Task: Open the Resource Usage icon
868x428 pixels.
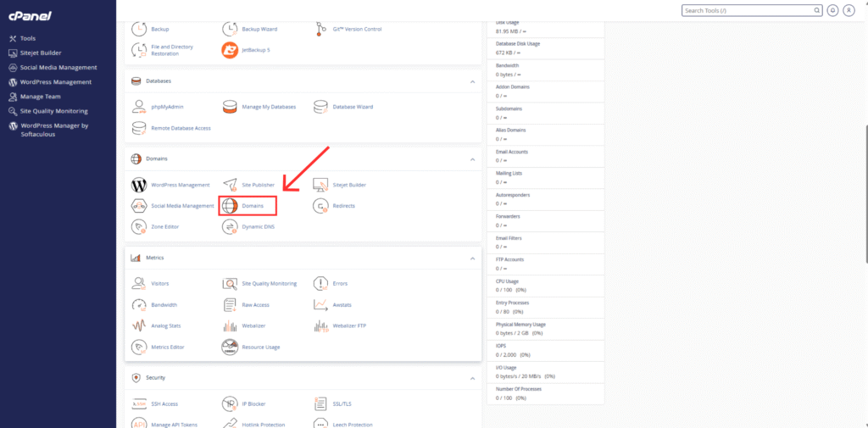Action: [230, 347]
